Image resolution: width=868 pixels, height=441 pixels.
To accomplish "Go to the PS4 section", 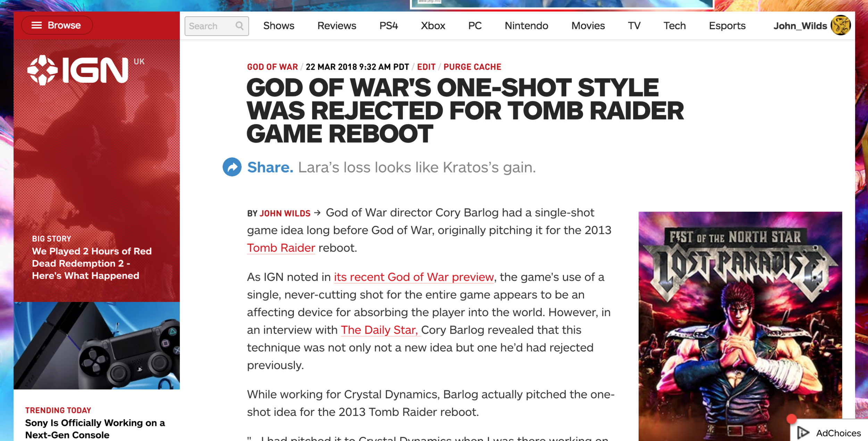I will (388, 26).
